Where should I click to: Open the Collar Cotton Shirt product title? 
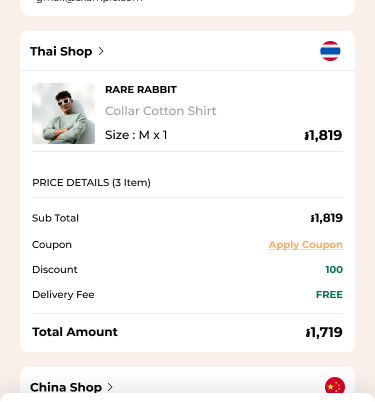pos(161,111)
